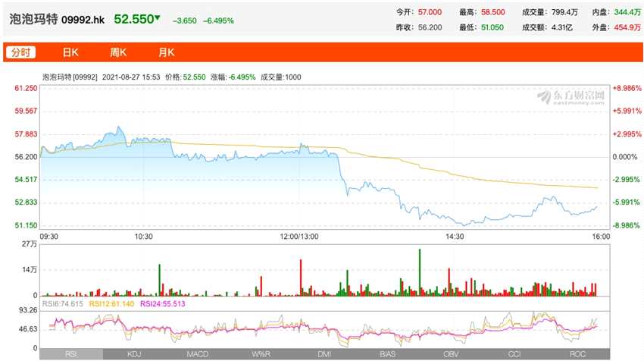Screen dimensions: 644x361
Task: Click the tallest green volume bar
Action: (420, 272)
